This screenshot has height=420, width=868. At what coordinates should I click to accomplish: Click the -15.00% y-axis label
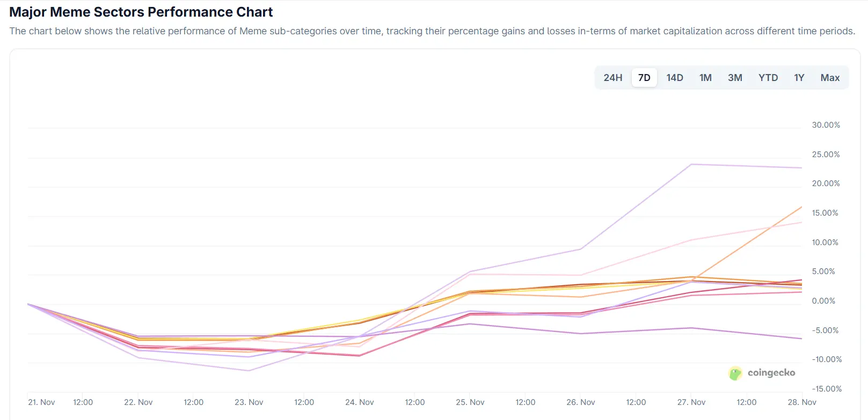pos(827,389)
